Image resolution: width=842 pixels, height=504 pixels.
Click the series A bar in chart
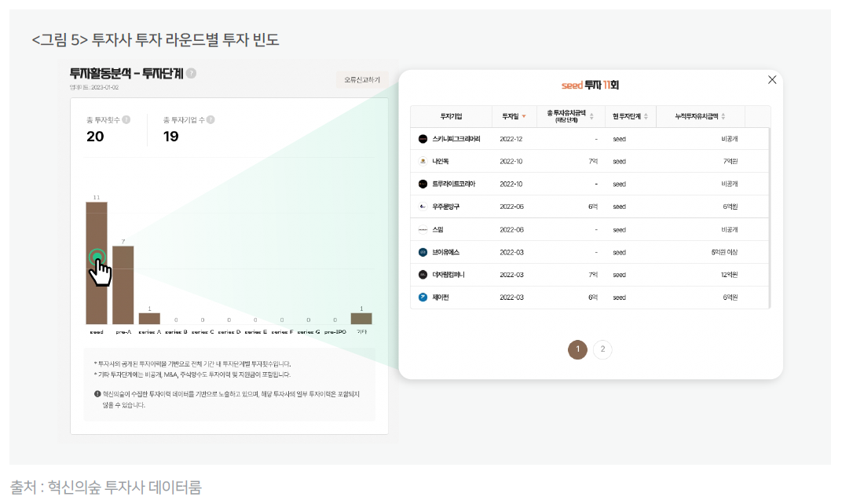[149, 319]
